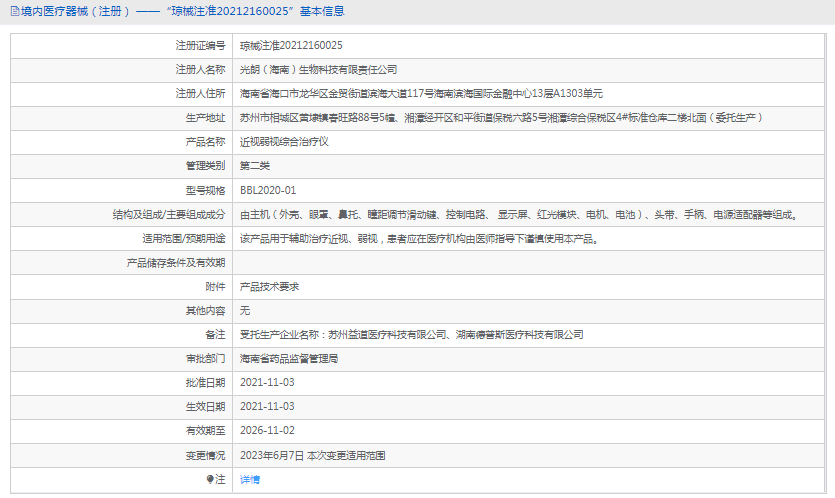Click the 适用范围/预期用途 label
The height and width of the screenshot is (498, 835).
(x=184, y=239)
